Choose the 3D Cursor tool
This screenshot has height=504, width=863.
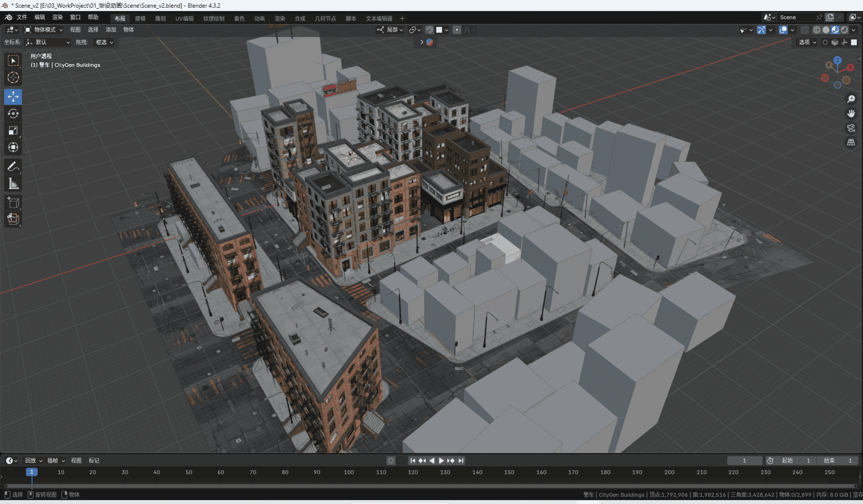[13, 78]
